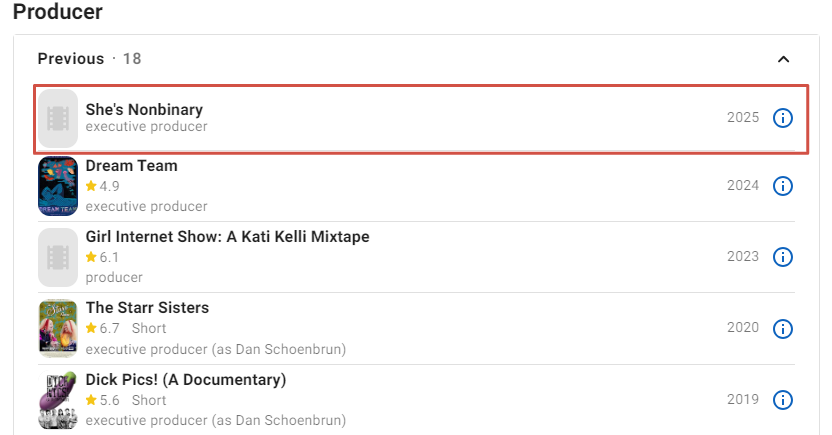Click the Dick Pics! poster thumbnail
832x435 pixels.
click(x=58, y=400)
